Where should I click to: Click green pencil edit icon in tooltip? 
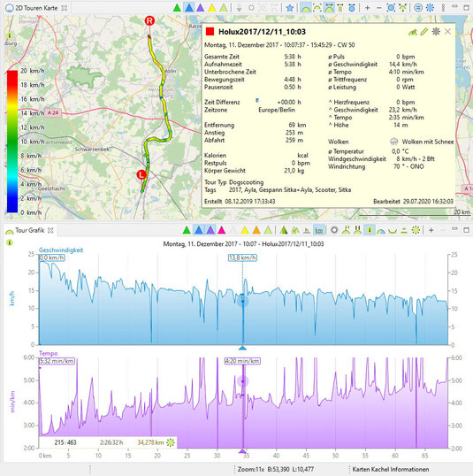(424, 31)
